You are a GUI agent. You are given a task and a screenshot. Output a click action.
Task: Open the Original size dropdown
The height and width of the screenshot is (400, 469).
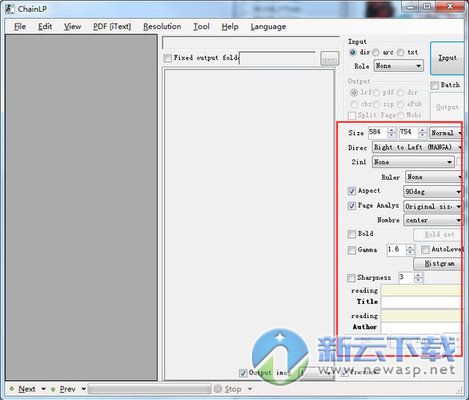point(432,206)
